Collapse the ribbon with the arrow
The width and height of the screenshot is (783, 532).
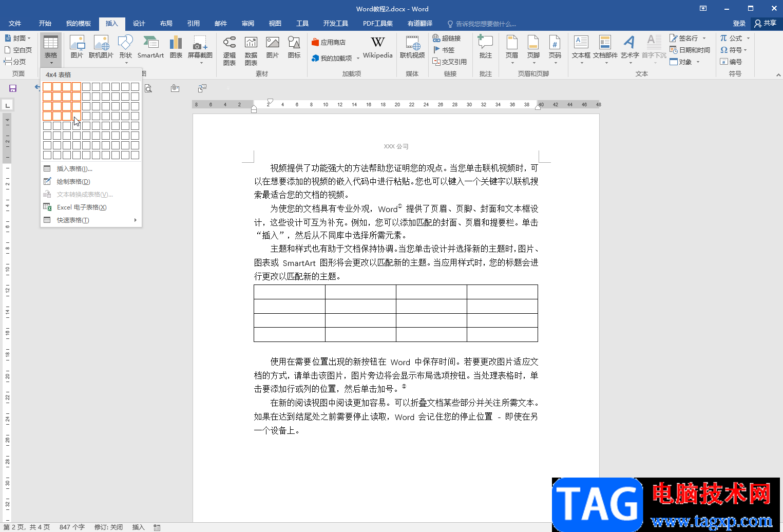[778, 75]
